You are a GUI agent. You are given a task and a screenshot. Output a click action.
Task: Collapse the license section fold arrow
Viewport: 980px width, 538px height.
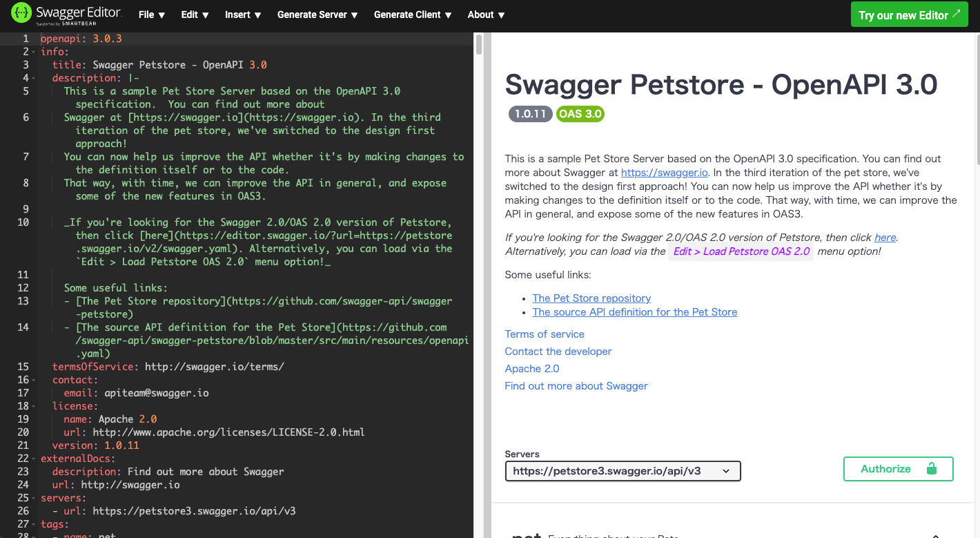32,406
